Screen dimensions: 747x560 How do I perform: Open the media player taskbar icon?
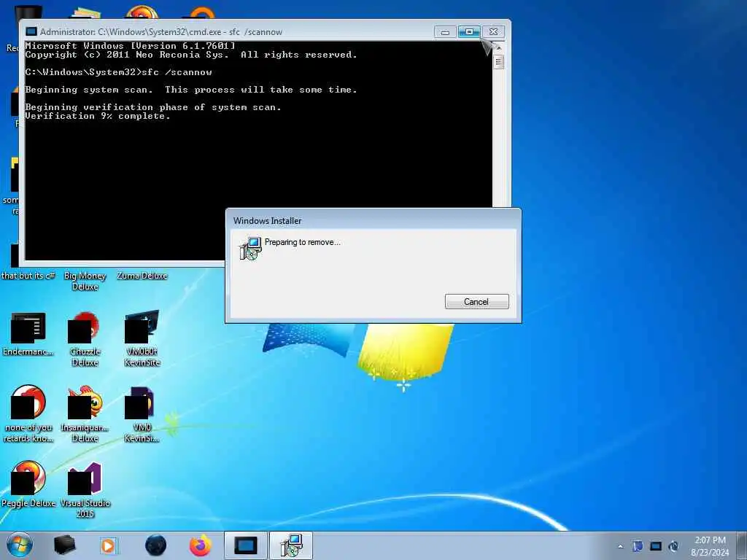[x=109, y=545]
